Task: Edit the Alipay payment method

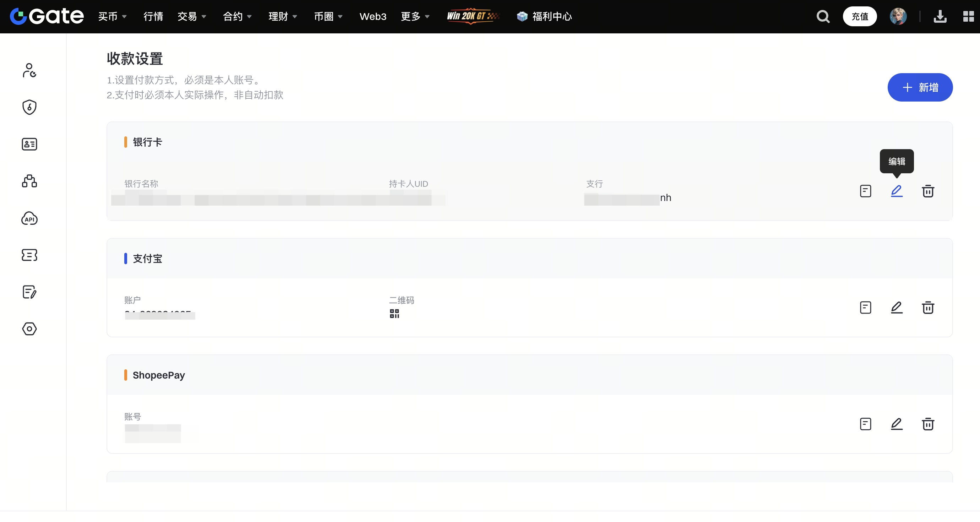Action: coord(896,308)
